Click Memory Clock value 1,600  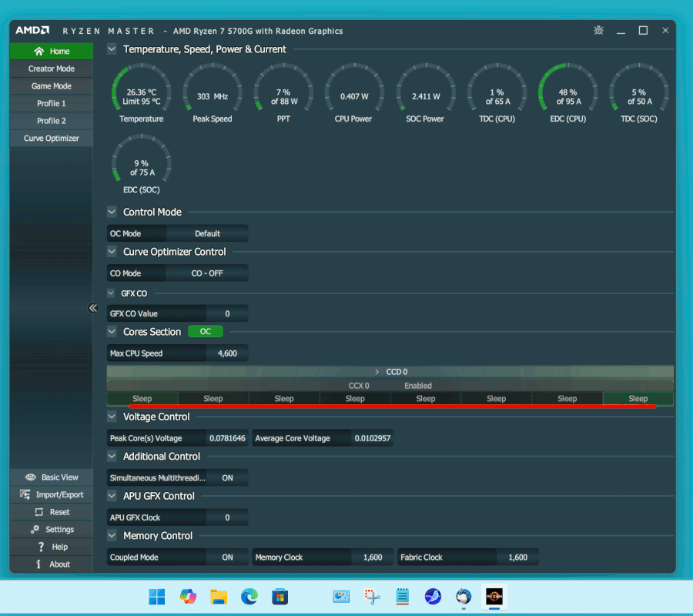point(373,557)
